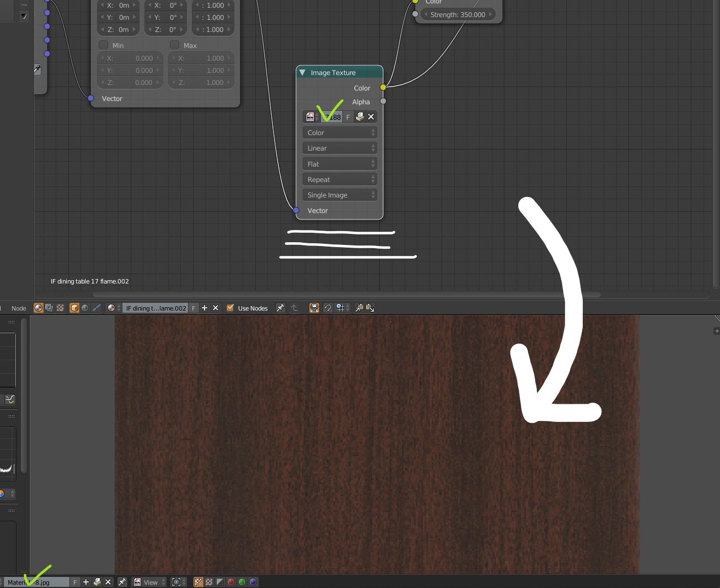Unlink image X in Image Texture node
The width and height of the screenshot is (720, 588).
(x=371, y=117)
